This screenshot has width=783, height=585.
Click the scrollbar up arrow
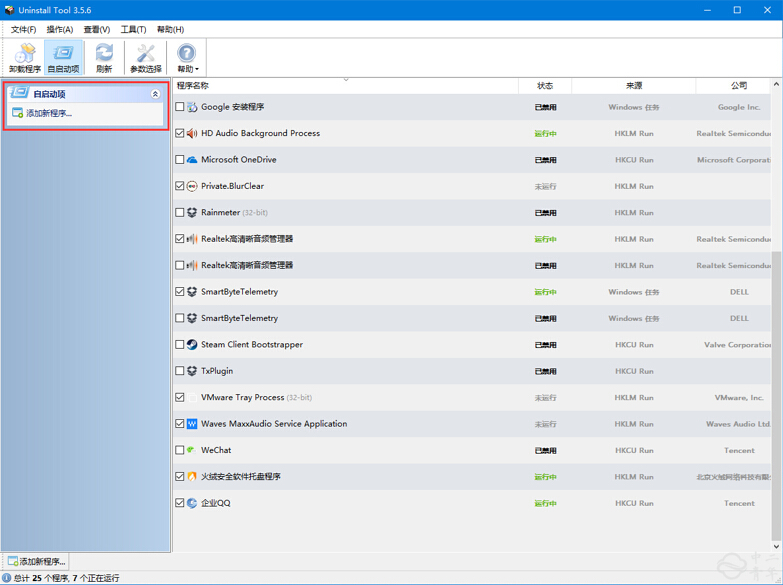point(776,84)
